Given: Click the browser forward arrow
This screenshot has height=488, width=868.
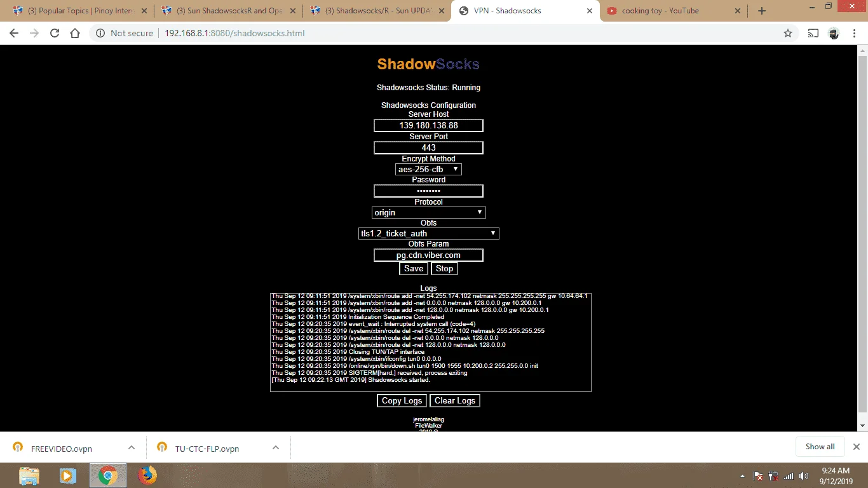Looking at the screenshot, I should (x=34, y=33).
